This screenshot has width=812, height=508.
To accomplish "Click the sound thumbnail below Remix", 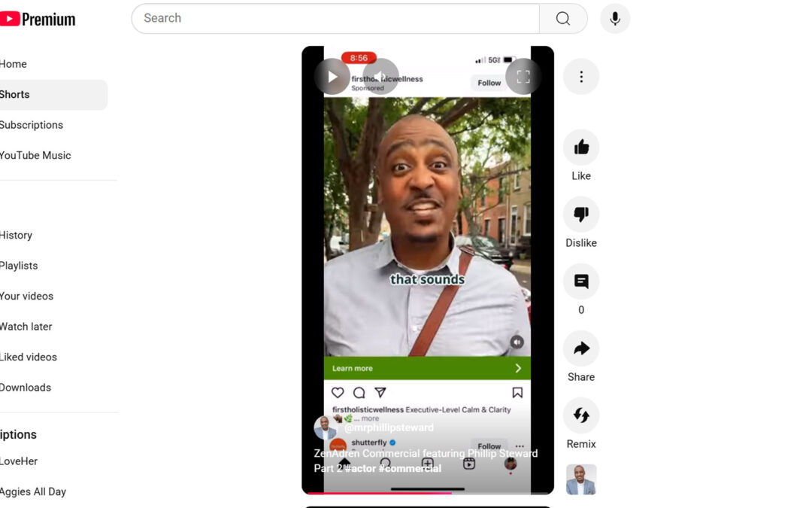I will 581,479.
